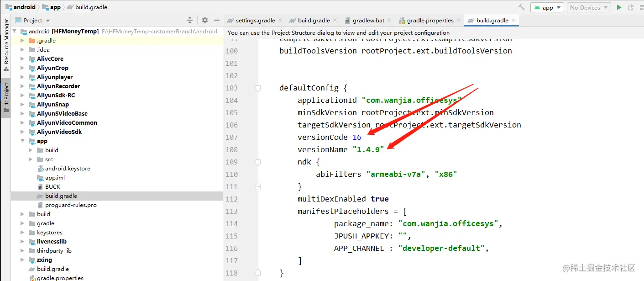Click the android breadcrumb in navigation bar

click(21, 7)
